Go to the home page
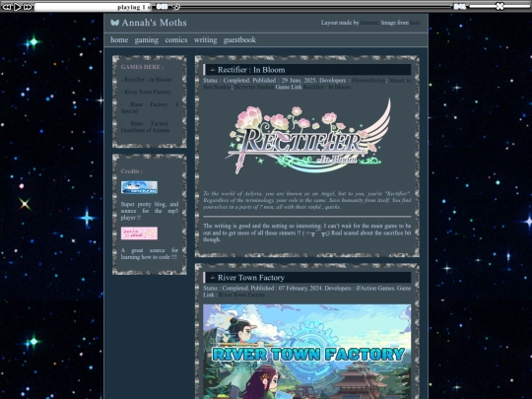 pos(119,39)
